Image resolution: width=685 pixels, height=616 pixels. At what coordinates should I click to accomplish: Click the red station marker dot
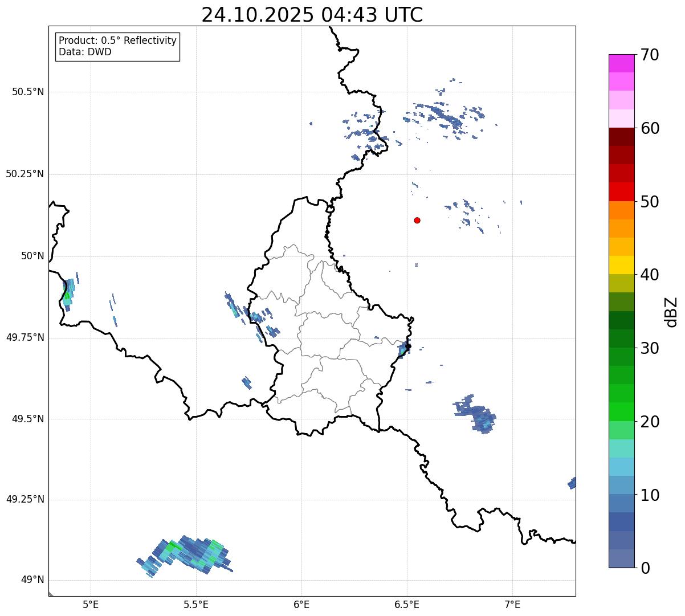coord(417,220)
